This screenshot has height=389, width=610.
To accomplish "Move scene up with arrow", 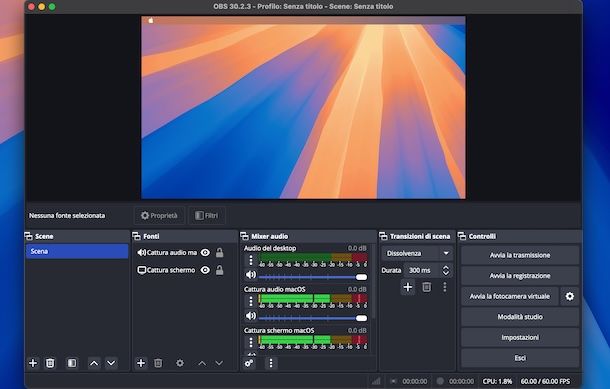I will tap(94, 363).
